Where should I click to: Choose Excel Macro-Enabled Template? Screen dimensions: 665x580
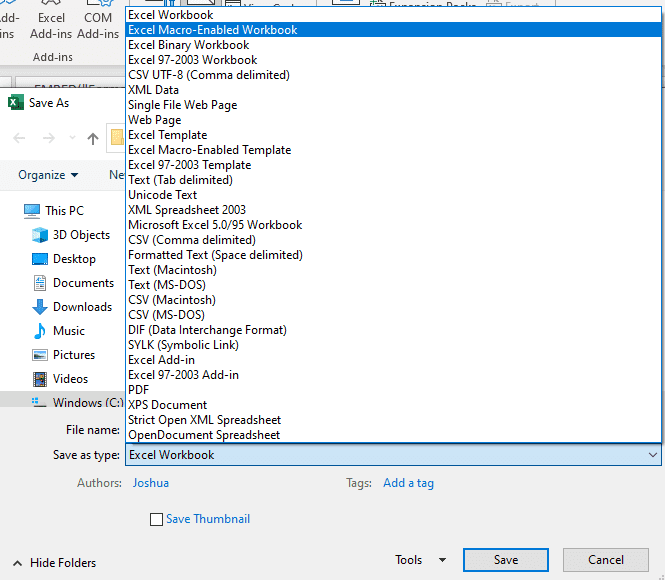coord(394,150)
